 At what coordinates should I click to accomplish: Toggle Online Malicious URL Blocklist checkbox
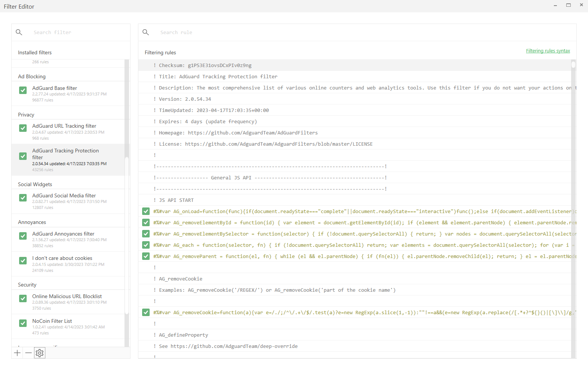(23, 298)
